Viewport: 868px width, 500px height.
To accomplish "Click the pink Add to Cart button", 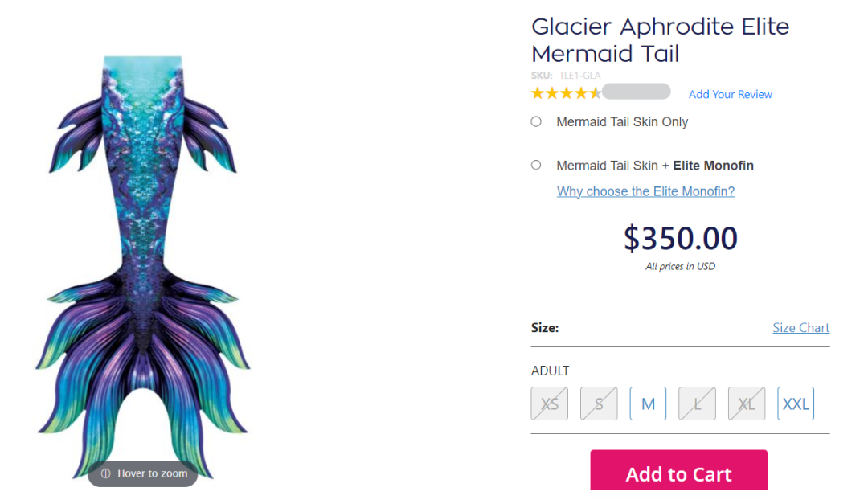I will tap(678, 470).
